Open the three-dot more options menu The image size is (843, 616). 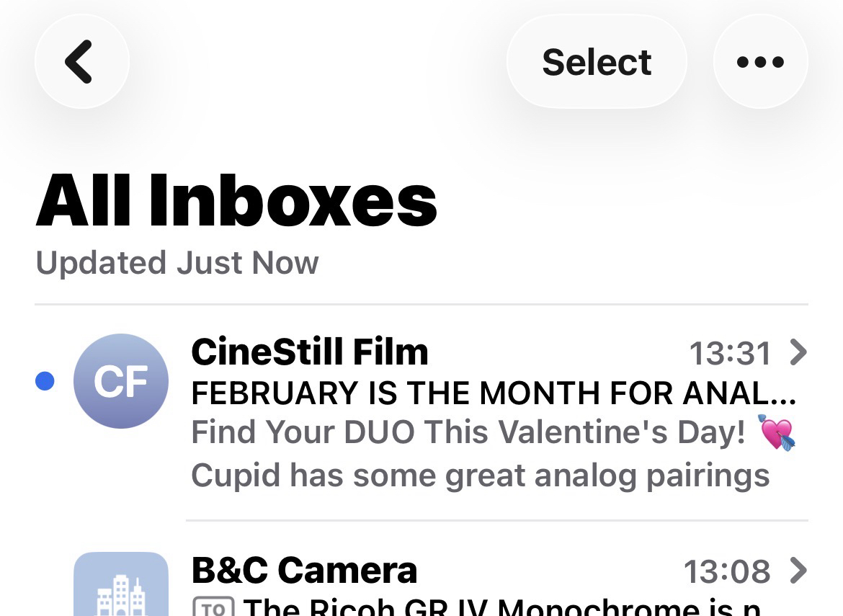point(760,62)
